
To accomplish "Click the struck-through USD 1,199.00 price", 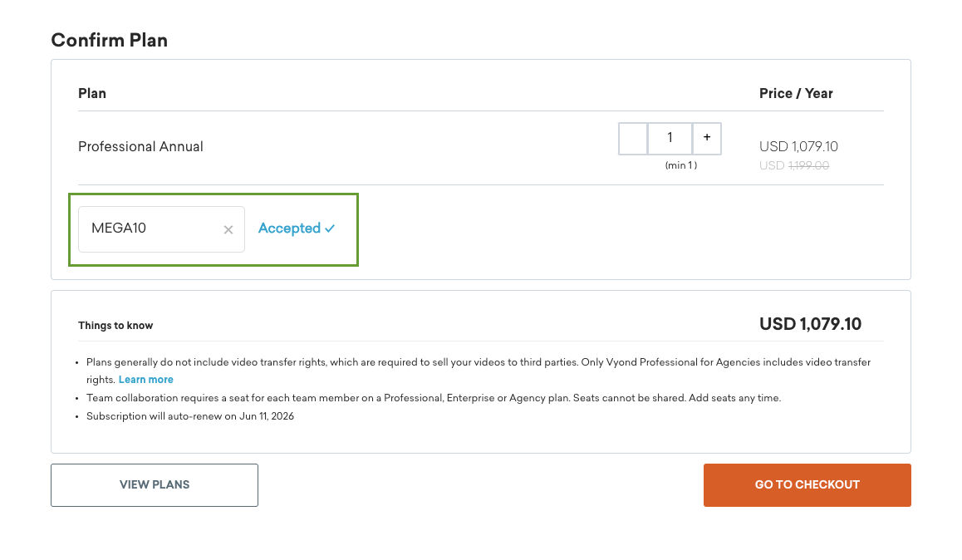I will [794, 165].
